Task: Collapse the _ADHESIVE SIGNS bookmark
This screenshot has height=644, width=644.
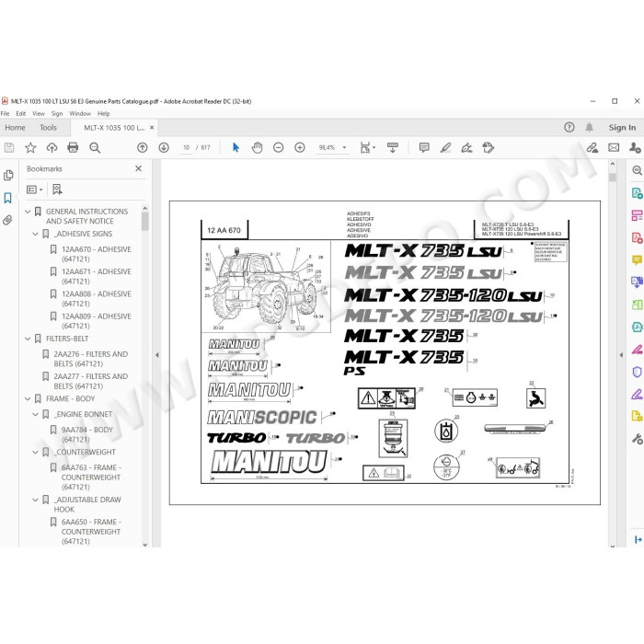Action: click(x=35, y=234)
